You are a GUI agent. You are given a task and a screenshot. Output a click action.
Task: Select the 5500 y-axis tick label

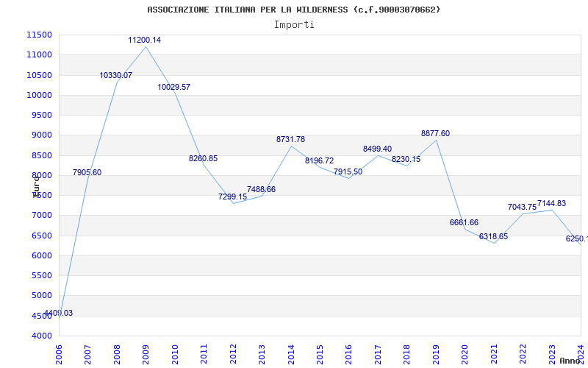click(x=41, y=275)
